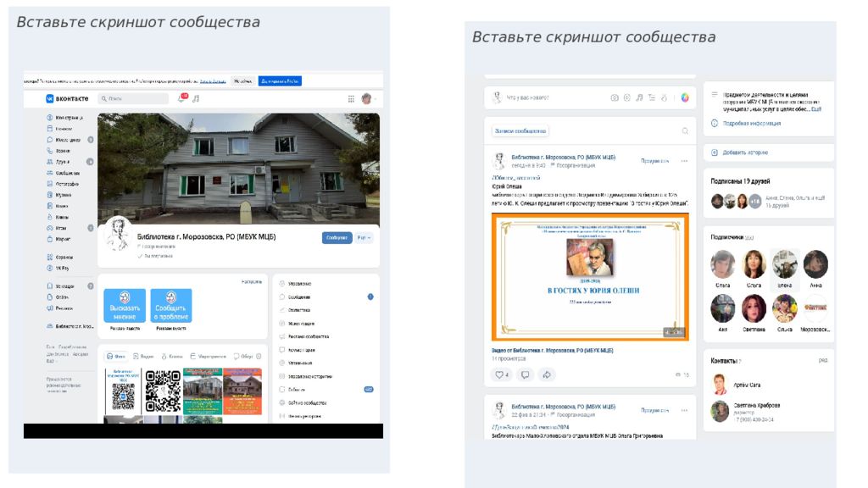The height and width of the screenshot is (488, 868).
Task: Open the Ещё dropdown next to Сообщение
Action: pos(364,237)
